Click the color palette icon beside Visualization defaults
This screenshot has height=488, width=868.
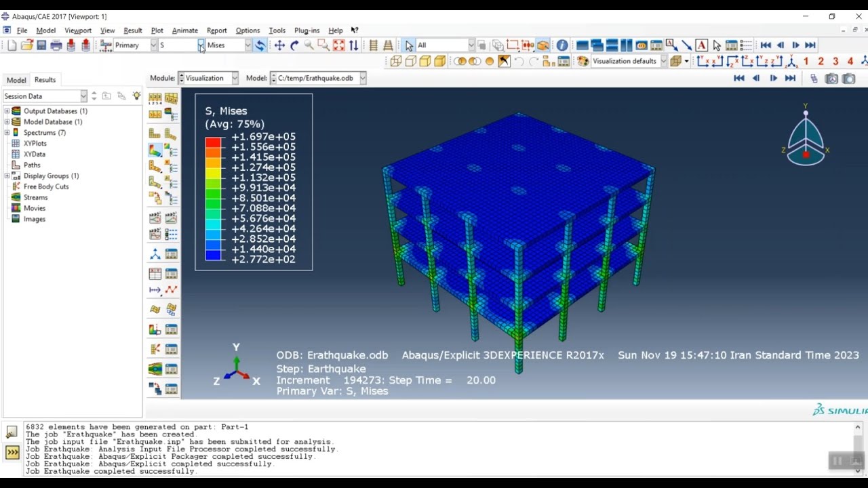583,61
